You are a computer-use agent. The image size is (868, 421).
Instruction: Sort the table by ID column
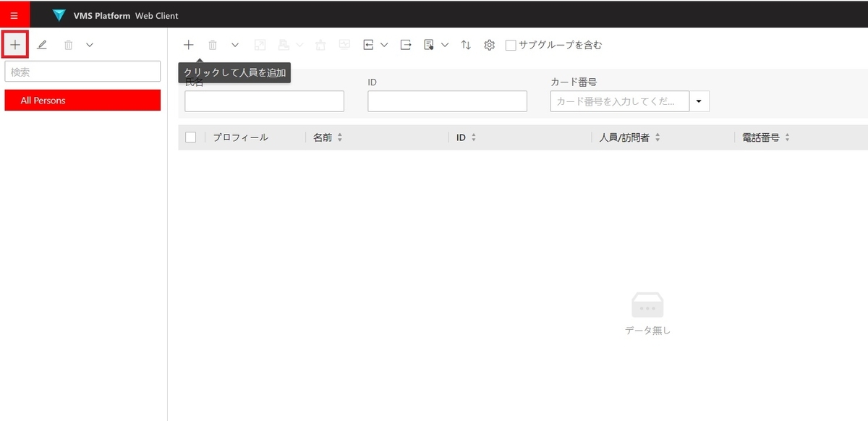465,137
